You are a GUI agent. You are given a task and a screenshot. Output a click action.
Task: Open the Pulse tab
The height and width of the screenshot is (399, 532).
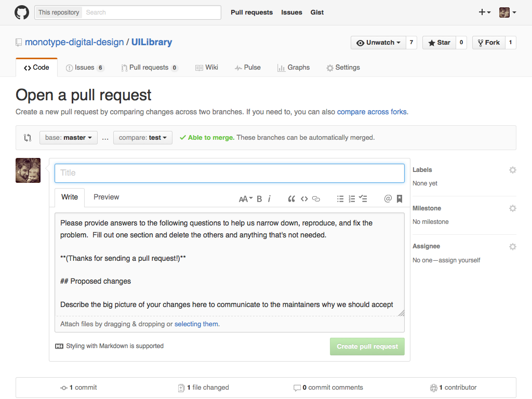tap(248, 68)
